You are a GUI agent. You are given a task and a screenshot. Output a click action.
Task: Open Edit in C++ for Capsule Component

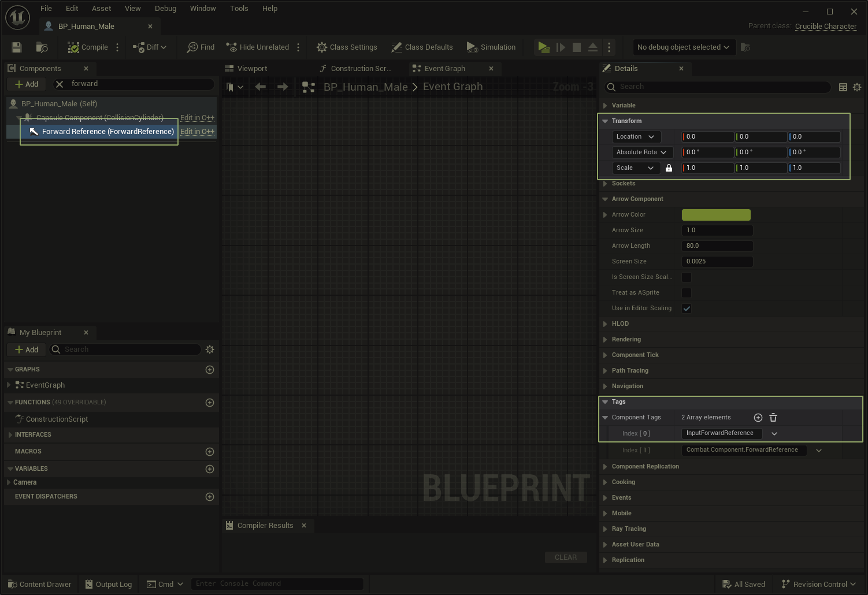[197, 118]
